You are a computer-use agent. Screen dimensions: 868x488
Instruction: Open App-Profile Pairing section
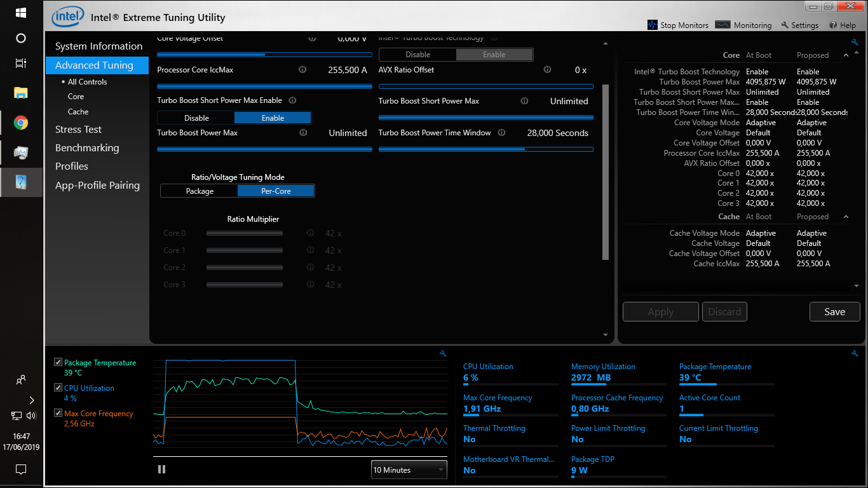click(x=97, y=186)
